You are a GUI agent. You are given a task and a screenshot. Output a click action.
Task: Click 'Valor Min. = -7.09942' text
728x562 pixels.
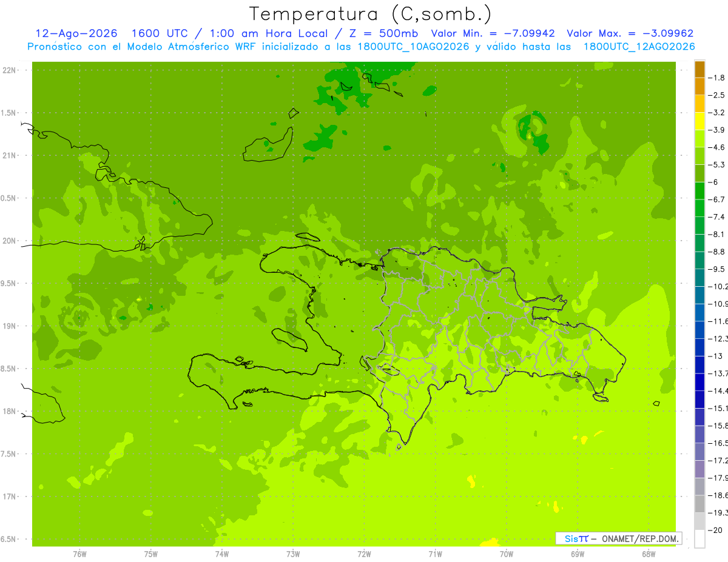pos(494,33)
